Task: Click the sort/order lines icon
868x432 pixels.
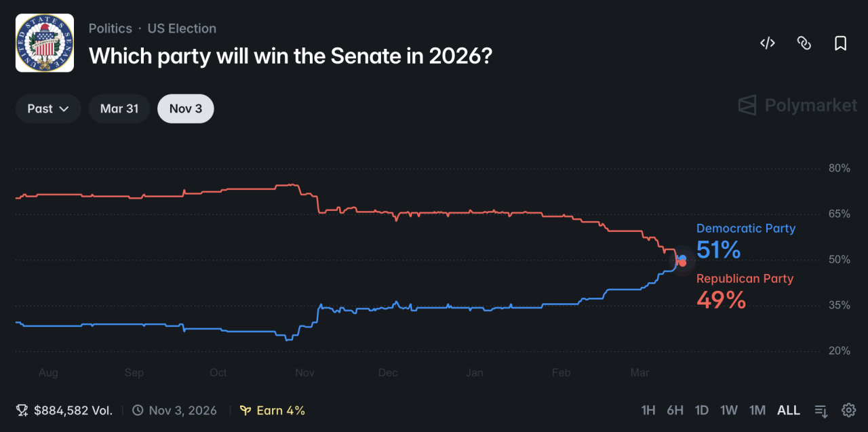Action: (x=821, y=410)
